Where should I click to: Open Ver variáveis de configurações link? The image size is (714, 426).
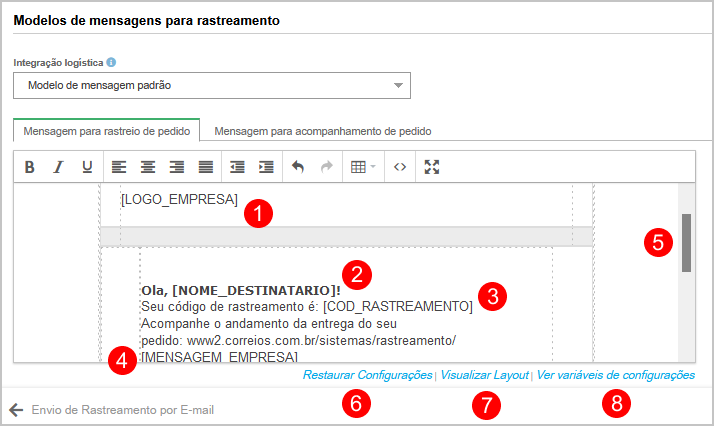(616, 375)
